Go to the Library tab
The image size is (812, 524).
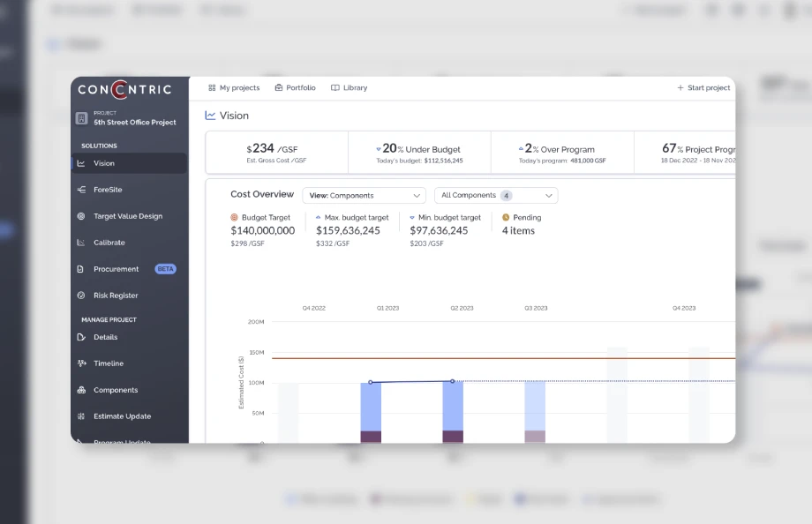(348, 87)
